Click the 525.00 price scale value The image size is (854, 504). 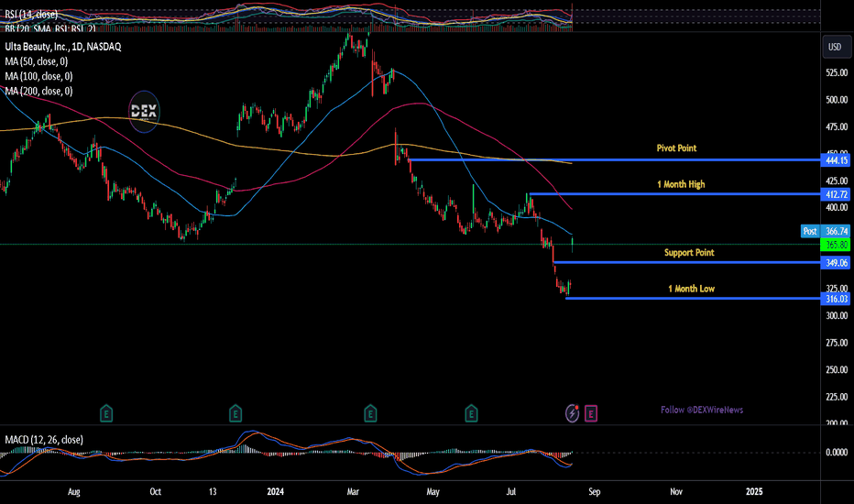click(x=837, y=72)
